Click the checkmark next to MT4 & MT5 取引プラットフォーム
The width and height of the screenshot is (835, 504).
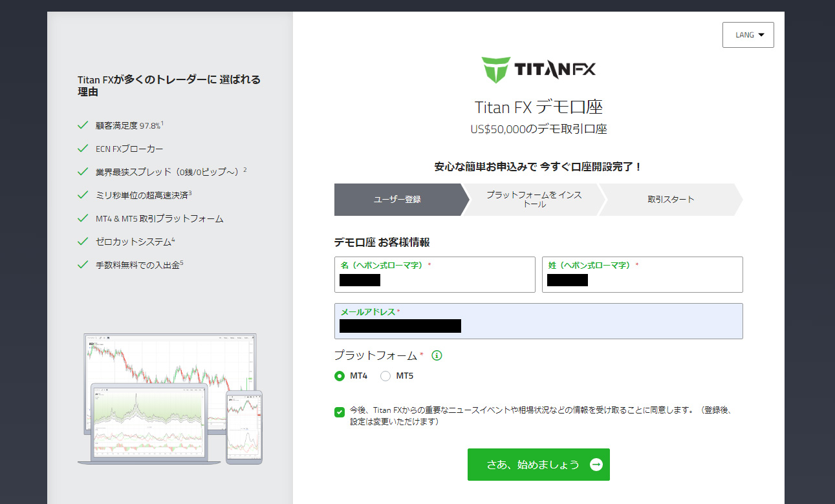(82, 218)
